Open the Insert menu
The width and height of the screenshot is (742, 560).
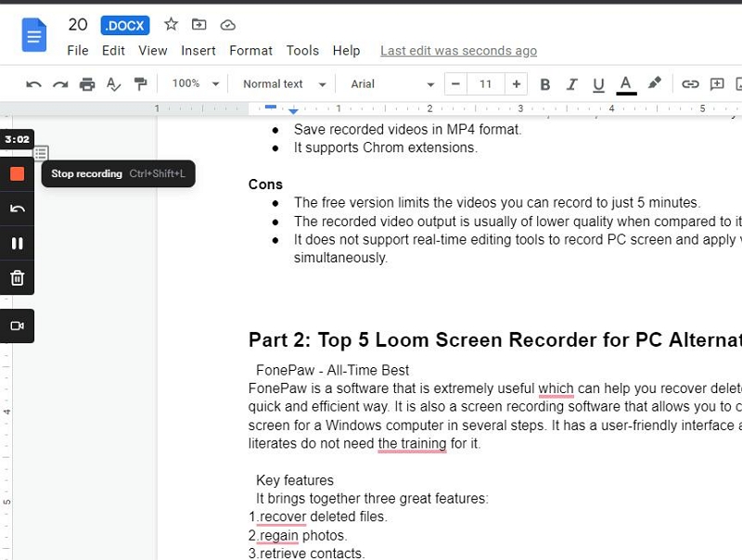[198, 51]
